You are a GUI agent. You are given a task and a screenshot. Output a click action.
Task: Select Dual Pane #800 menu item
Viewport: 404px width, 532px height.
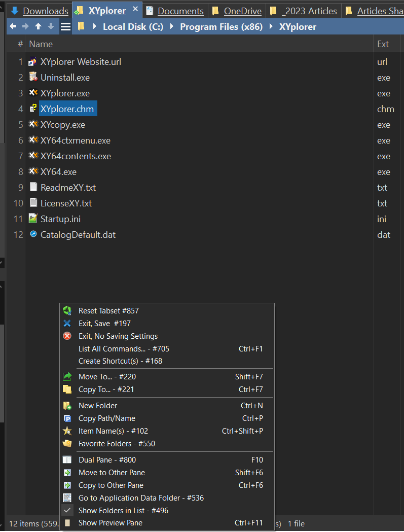coord(167,460)
